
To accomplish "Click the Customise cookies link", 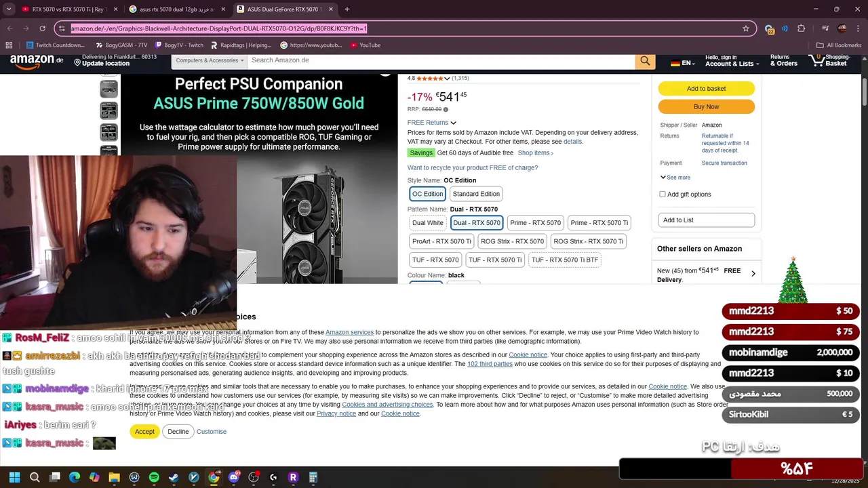I will (212, 432).
